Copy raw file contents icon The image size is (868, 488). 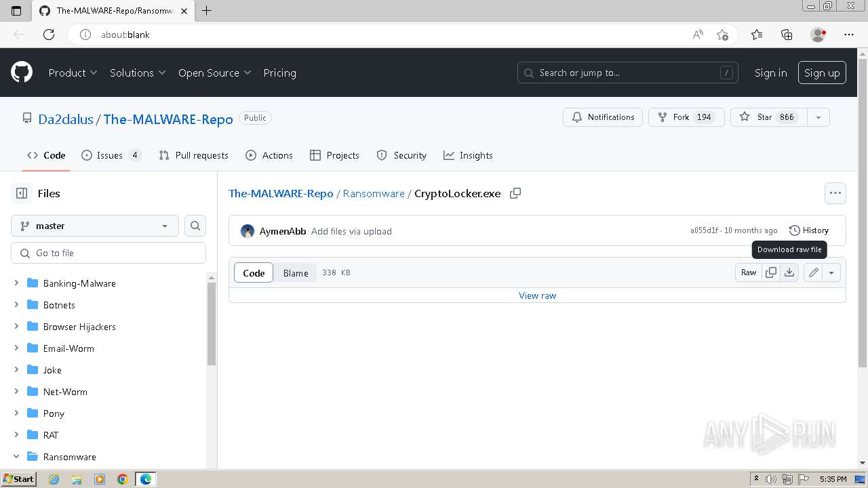[771, 272]
